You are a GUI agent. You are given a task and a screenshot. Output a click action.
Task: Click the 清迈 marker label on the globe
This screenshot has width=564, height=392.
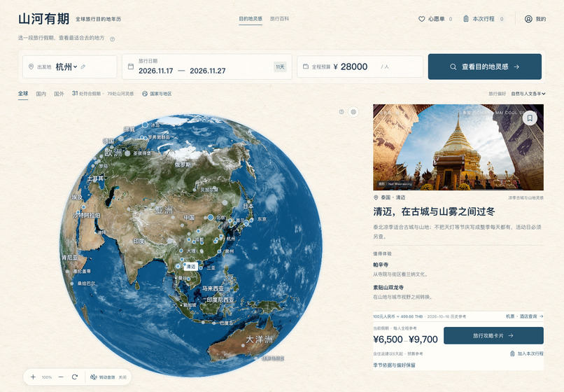click(x=190, y=267)
